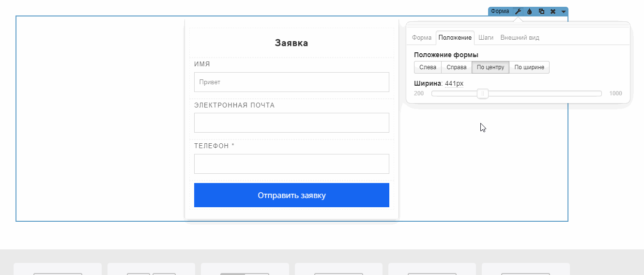
Task: Click the Форма block label
Action: click(x=500, y=11)
